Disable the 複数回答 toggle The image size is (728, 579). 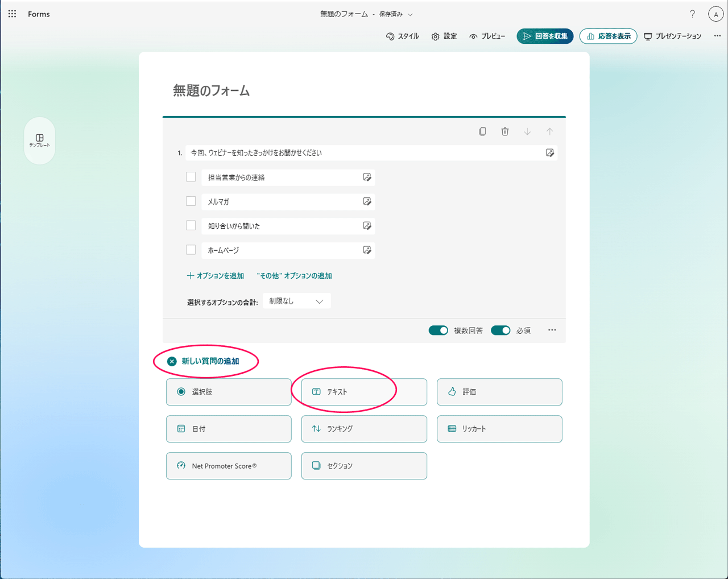[438, 330]
